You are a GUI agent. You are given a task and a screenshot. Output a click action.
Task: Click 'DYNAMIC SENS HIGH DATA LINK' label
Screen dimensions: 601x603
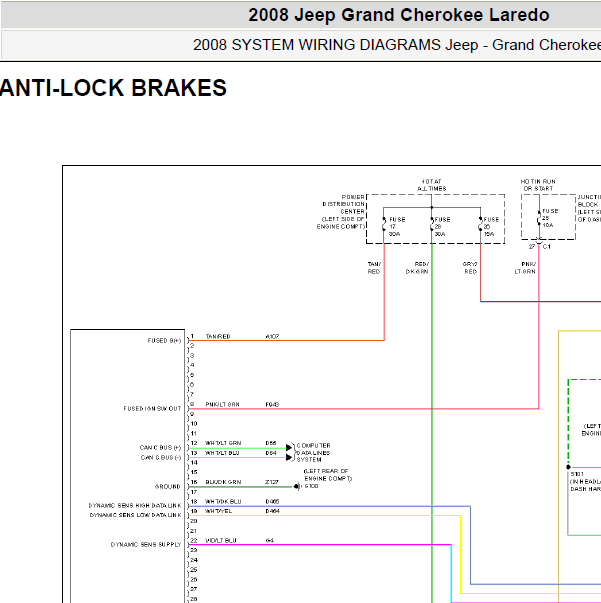pos(135,505)
